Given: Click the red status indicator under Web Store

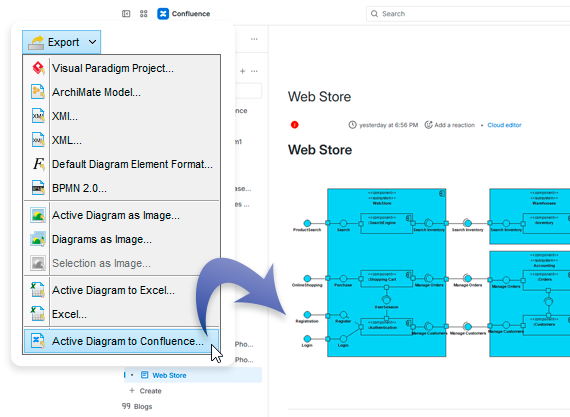Looking at the screenshot, I should click(295, 125).
